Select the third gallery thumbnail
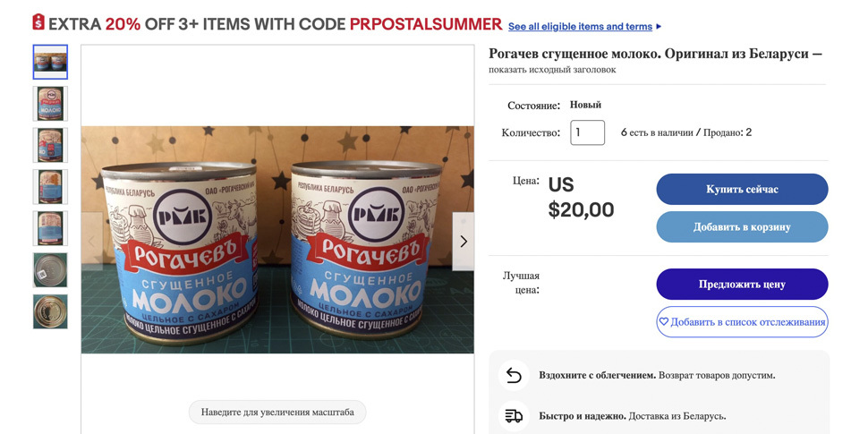The height and width of the screenshot is (434, 868). [x=50, y=145]
